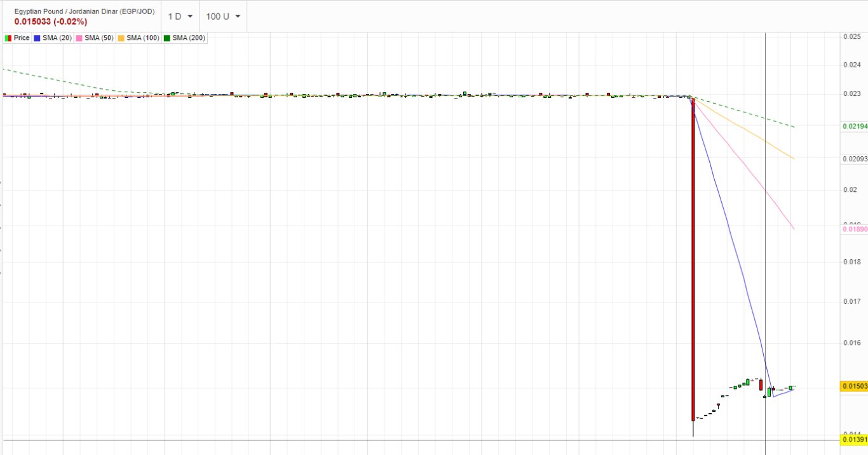The width and height of the screenshot is (868, 455).
Task: Click the orange 0.02093 SMA value label
Action: 854,159
